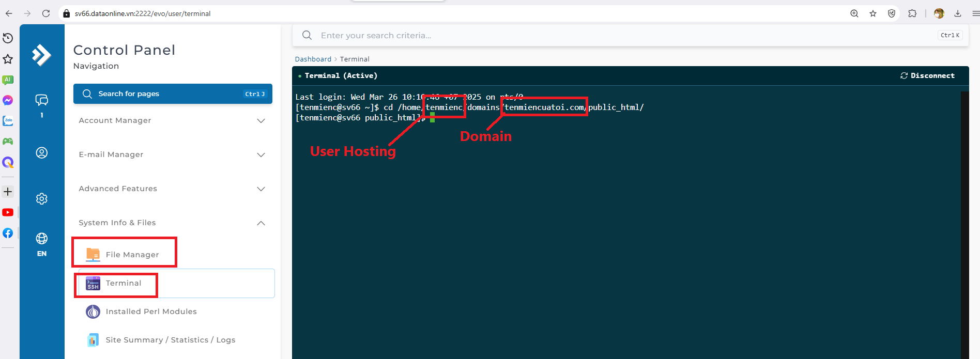Click the Installed Perl Modules icon
The image size is (980, 359).
[x=93, y=311]
